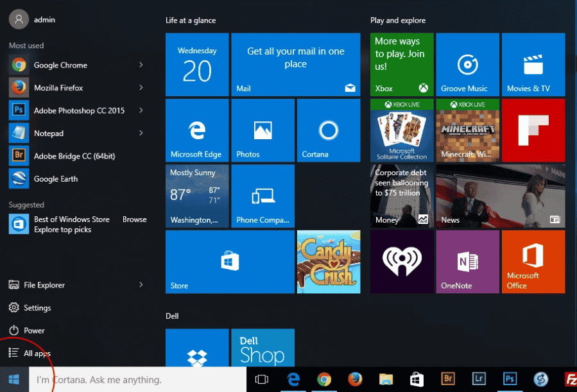This screenshot has height=392, width=577.
Task: Click the Play and explore group title
Action: pyautogui.click(x=398, y=21)
